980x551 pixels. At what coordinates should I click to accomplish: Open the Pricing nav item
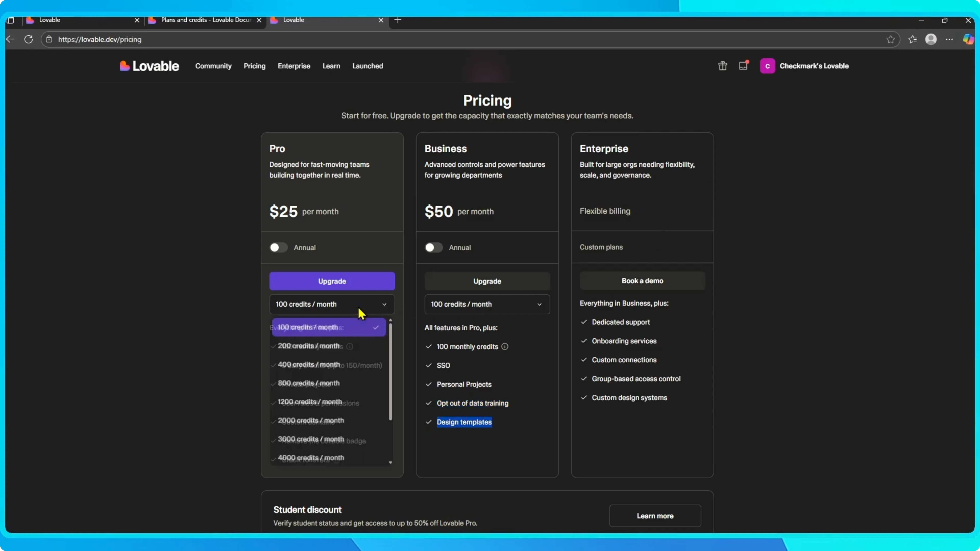coord(255,66)
